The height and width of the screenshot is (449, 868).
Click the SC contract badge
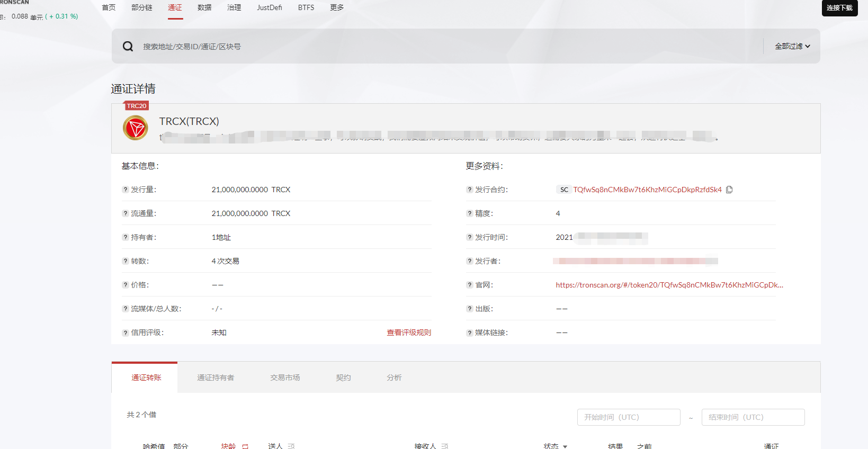[564, 190]
